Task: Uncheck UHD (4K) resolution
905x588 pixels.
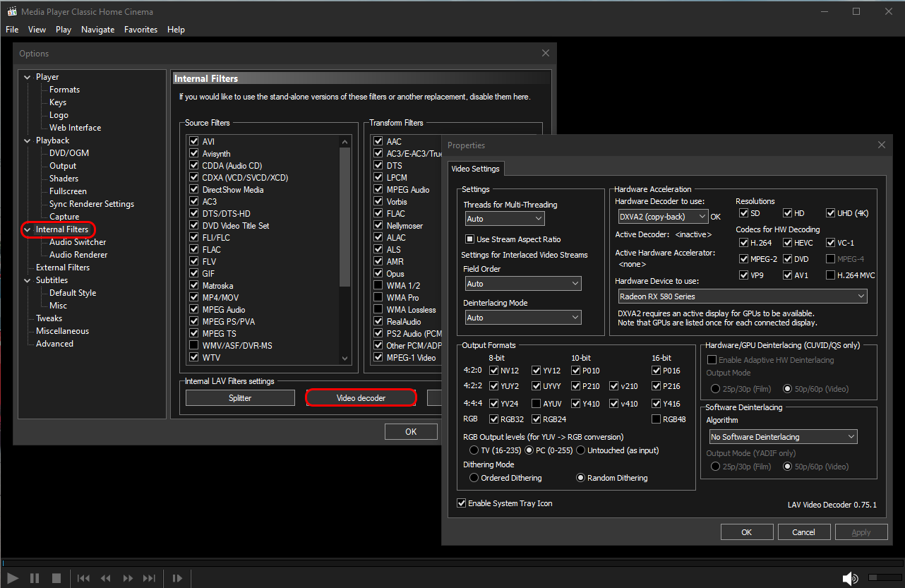Action: [831, 213]
